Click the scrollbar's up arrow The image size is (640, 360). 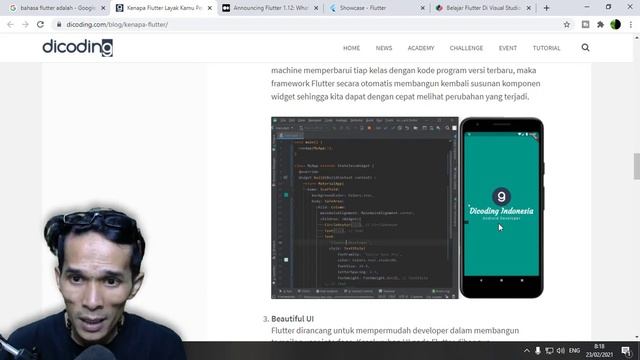coord(636,38)
